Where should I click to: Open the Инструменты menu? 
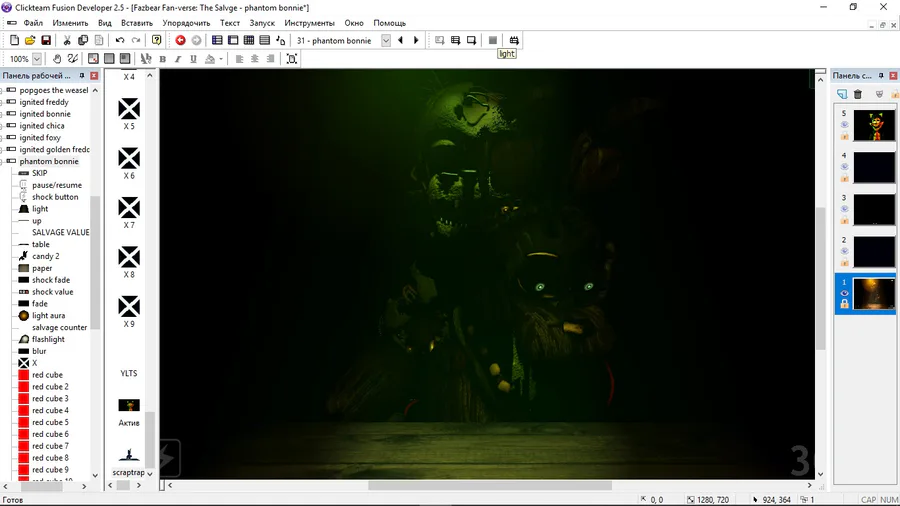point(309,23)
